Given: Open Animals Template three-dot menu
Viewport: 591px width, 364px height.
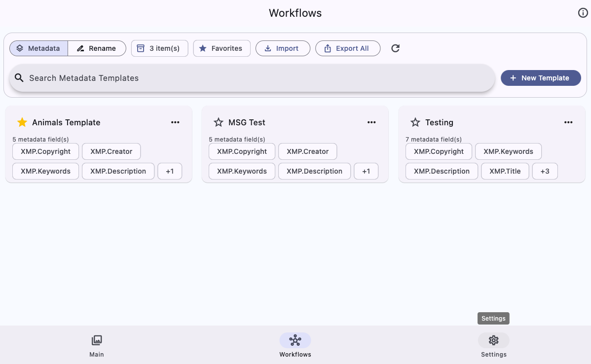Looking at the screenshot, I should pos(175,122).
